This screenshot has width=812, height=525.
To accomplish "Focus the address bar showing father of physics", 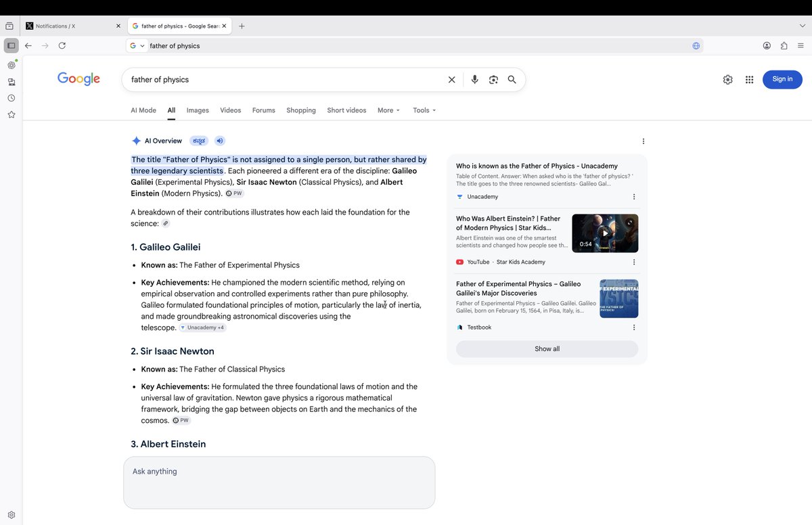I will pos(416,45).
